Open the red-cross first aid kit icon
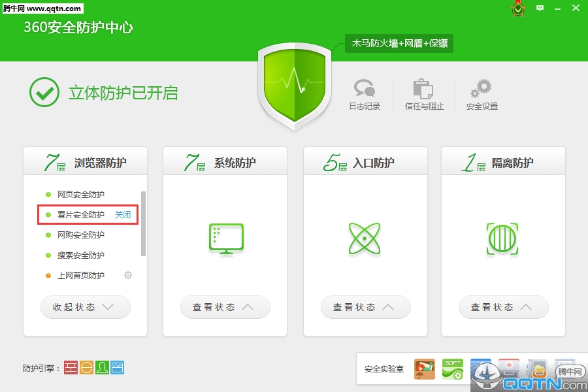The height and width of the screenshot is (392, 588). click(509, 368)
